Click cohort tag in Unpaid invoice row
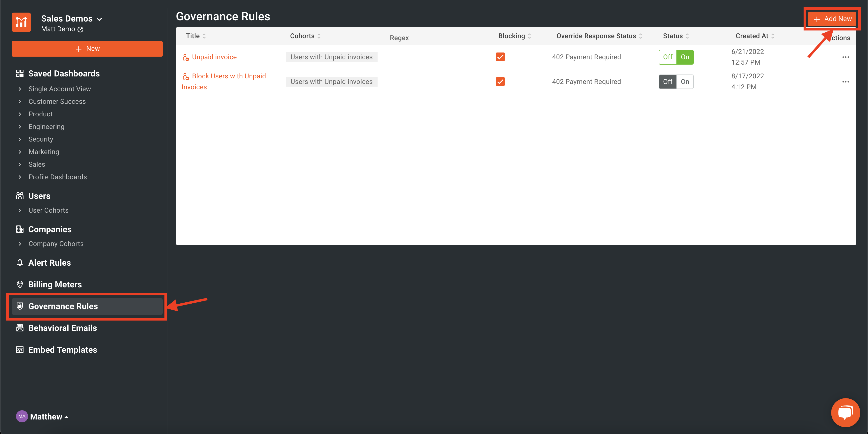The height and width of the screenshot is (434, 868). pyautogui.click(x=332, y=57)
